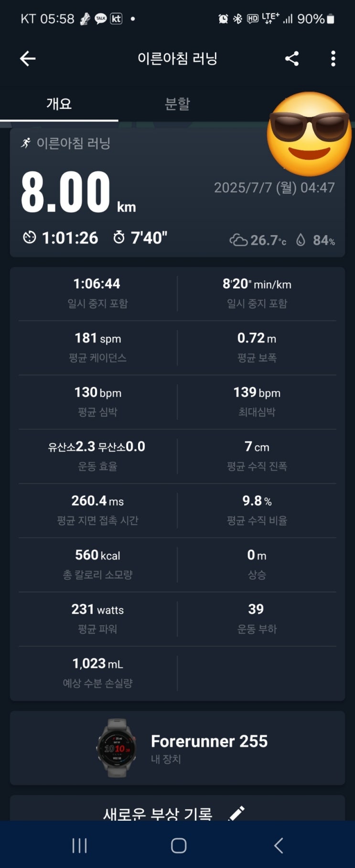Switch to the 분할 tab

click(177, 104)
